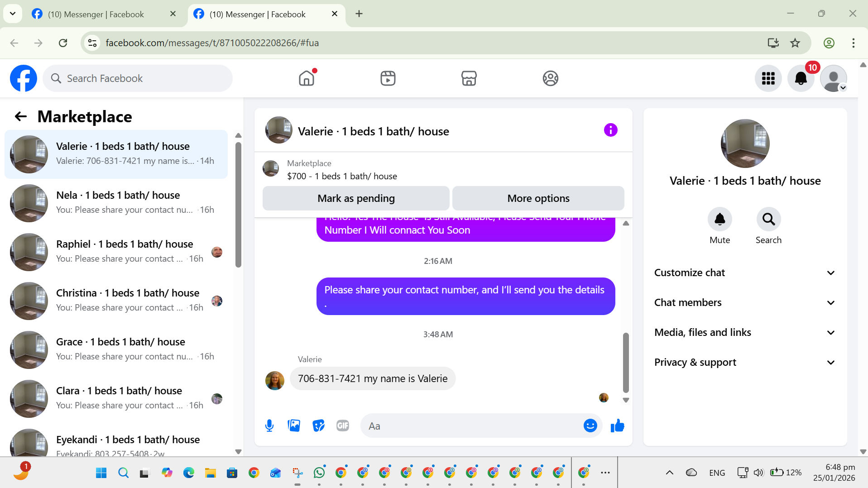Mark the listing as pending

pyautogui.click(x=356, y=198)
